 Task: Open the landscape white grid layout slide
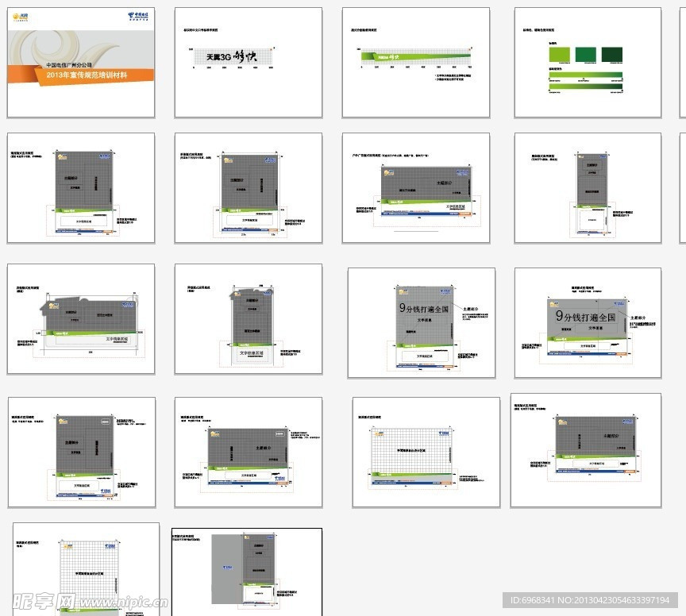coord(426,452)
